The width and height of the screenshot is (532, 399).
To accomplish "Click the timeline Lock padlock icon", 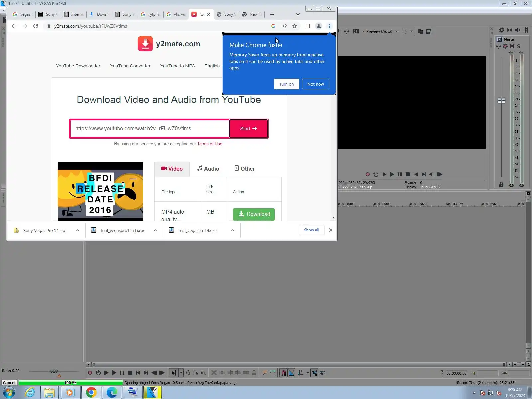I will pos(254,373).
